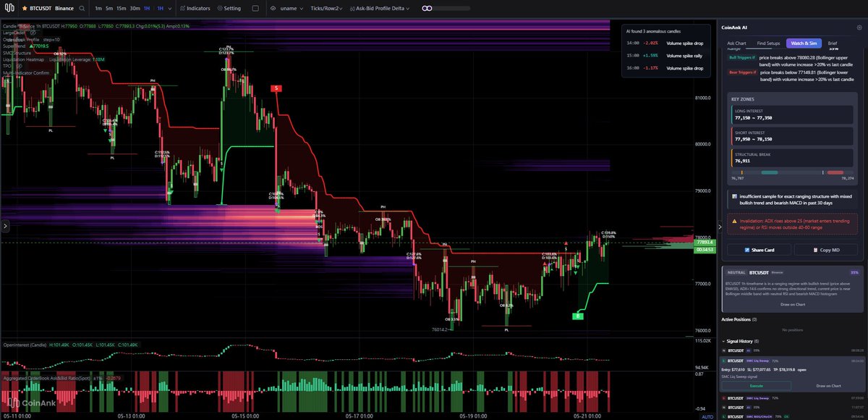Open the symbol search magnifier

tap(82, 8)
